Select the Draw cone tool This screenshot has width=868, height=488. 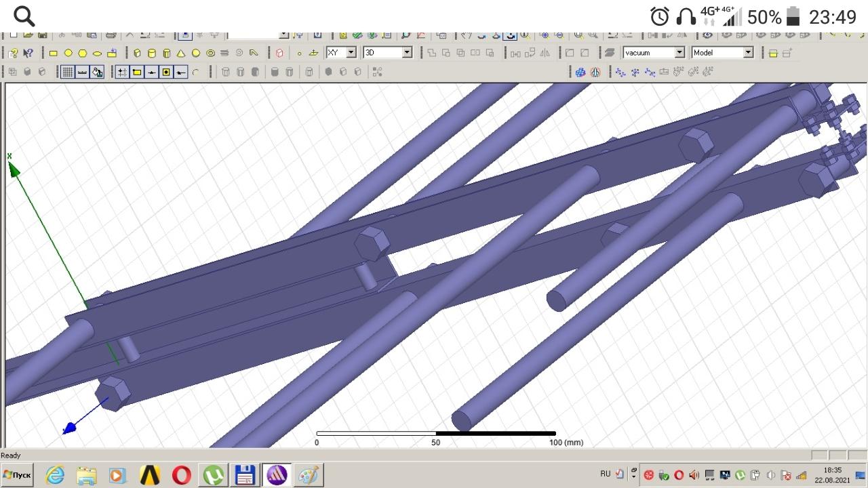[x=181, y=53]
